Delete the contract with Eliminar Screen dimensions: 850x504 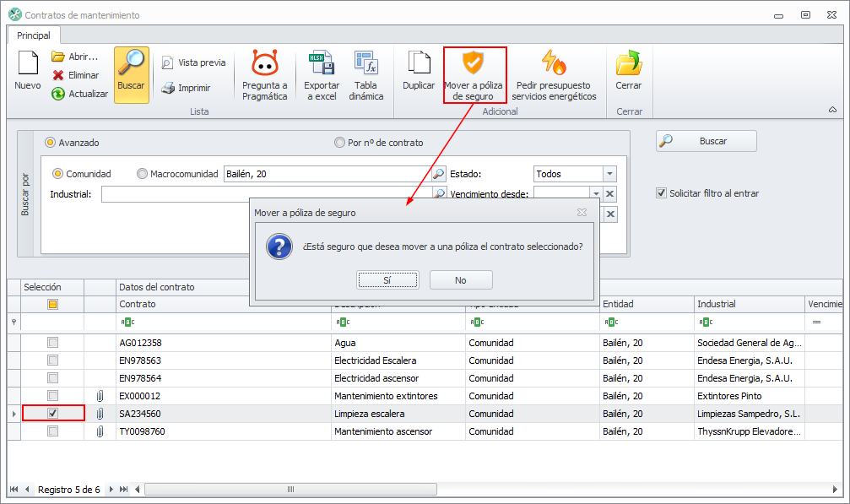coord(76,75)
